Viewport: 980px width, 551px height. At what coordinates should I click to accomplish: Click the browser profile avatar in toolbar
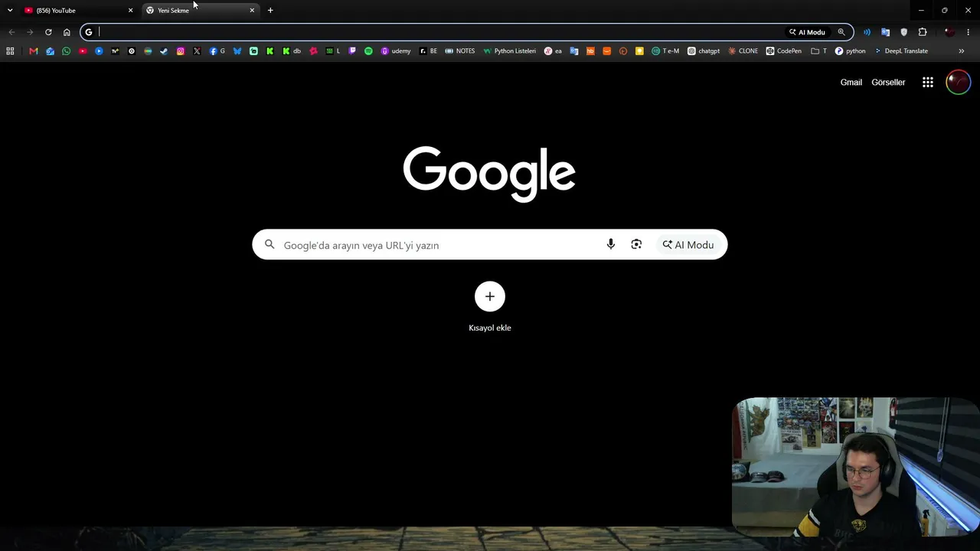[949, 32]
